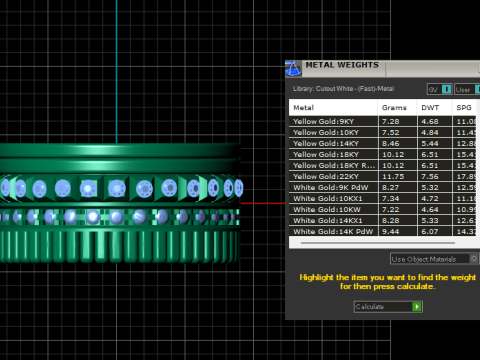
Task: Click the 7.34 grams value
Action: click(x=391, y=198)
